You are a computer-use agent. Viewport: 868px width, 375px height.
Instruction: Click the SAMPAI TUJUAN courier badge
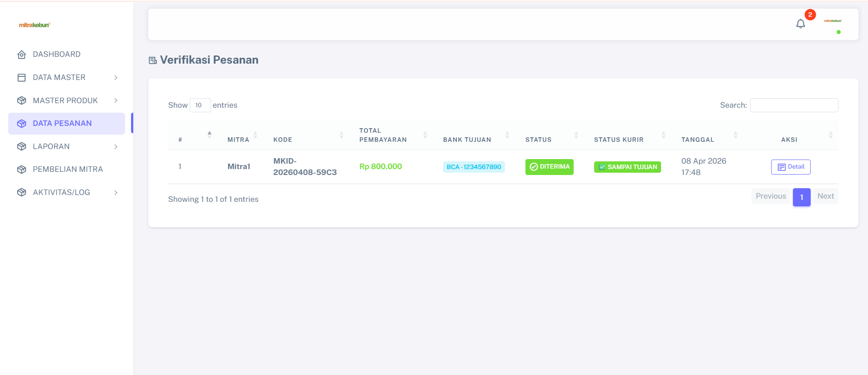click(x=627, y=167)
